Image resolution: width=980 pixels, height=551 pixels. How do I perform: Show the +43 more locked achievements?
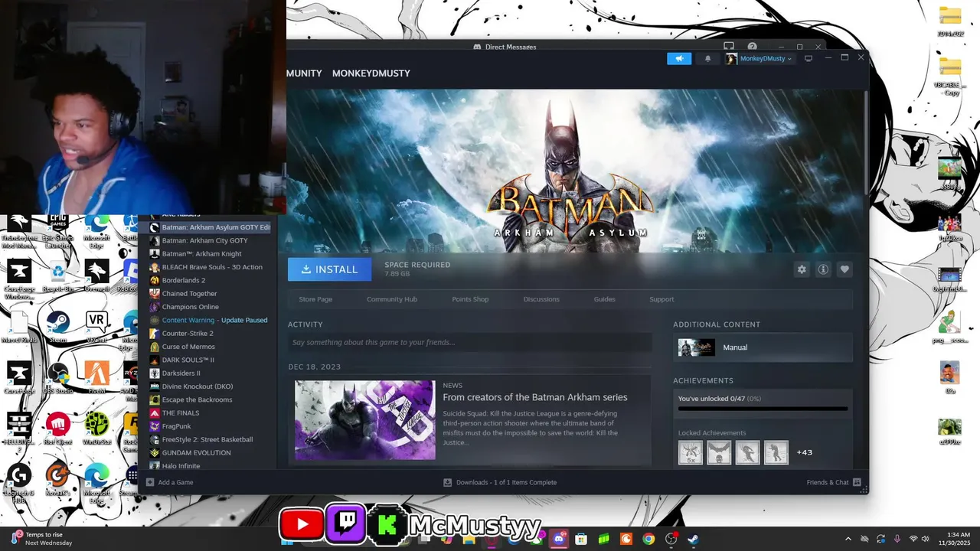(804, 452)
